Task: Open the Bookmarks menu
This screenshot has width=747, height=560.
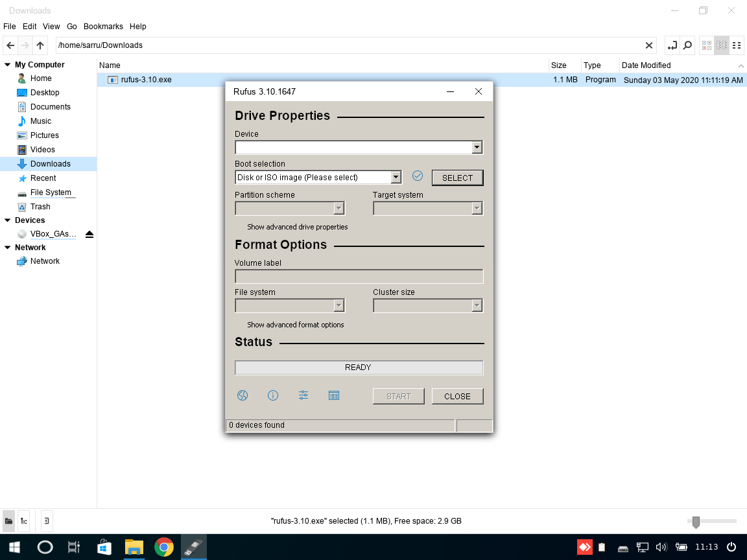Action: 103,27
